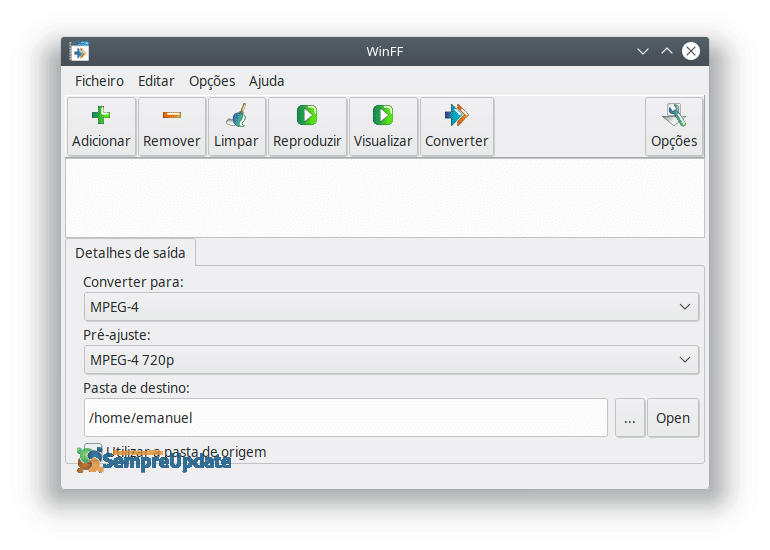
Task: Click the empty file list area
Action: pos(385,198)
